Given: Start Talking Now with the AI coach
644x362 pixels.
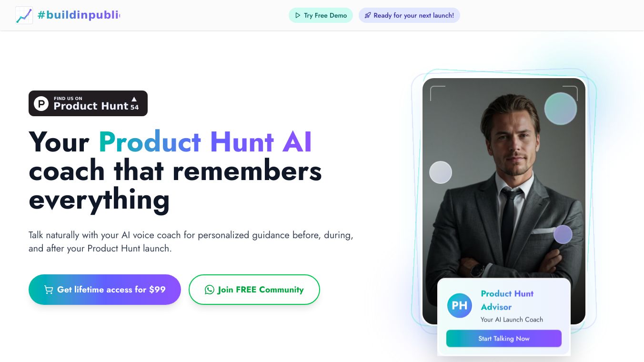Looking at the screenshot, I should point(504,339).
